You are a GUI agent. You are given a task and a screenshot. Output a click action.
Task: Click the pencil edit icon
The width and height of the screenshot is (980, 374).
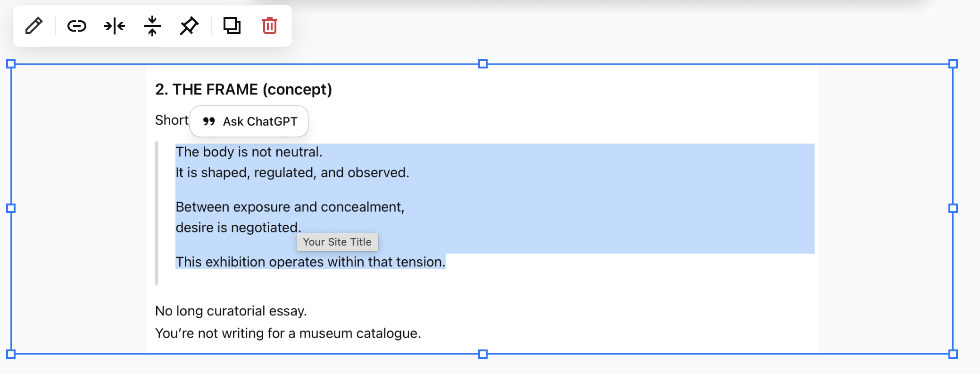pyautogui.click(x=34, y=26)
